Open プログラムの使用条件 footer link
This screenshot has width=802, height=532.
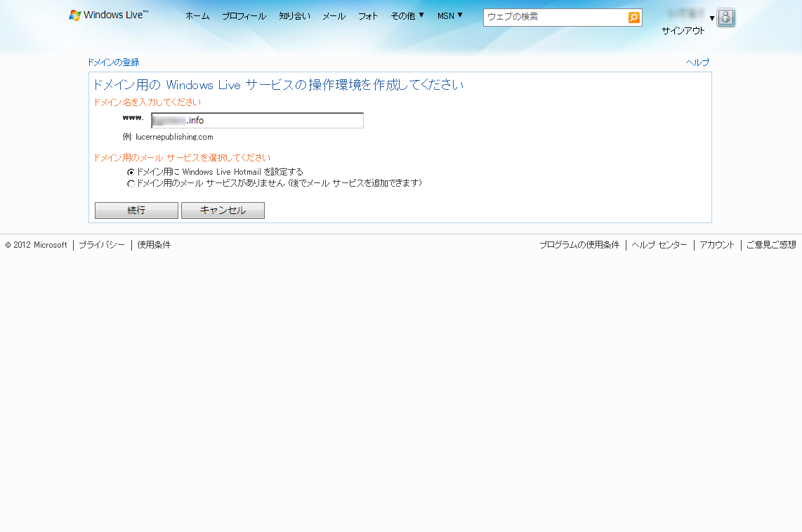tap(579, 245)
